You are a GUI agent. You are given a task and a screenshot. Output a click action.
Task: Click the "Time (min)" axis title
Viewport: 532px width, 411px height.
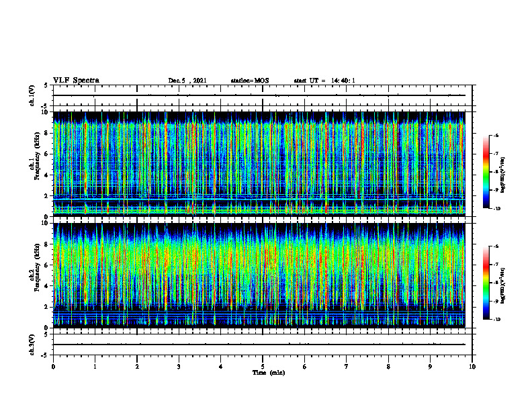click(269, 373)
